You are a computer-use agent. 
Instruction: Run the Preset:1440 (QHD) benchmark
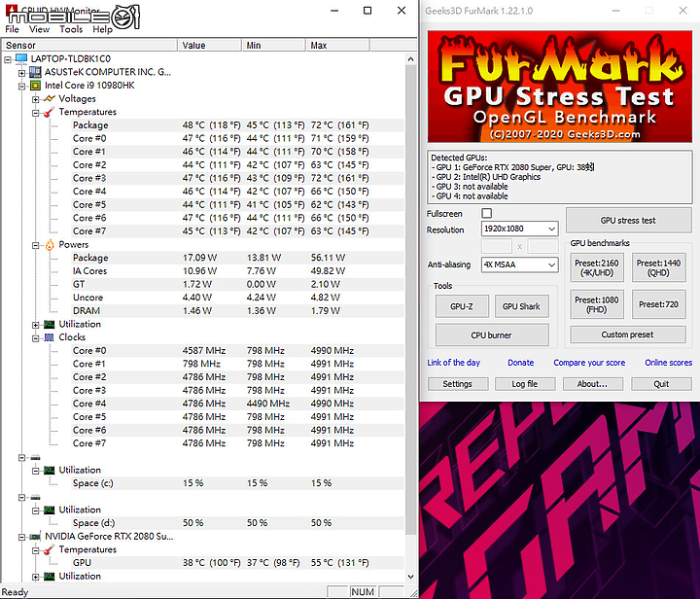(x=658, y=267)
